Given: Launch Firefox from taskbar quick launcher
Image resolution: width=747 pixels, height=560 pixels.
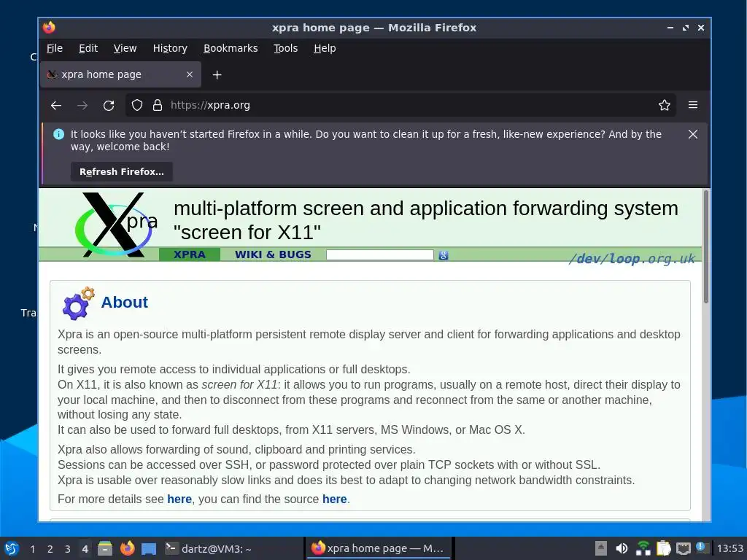Looking at the screenshot, I should point(127,548).
